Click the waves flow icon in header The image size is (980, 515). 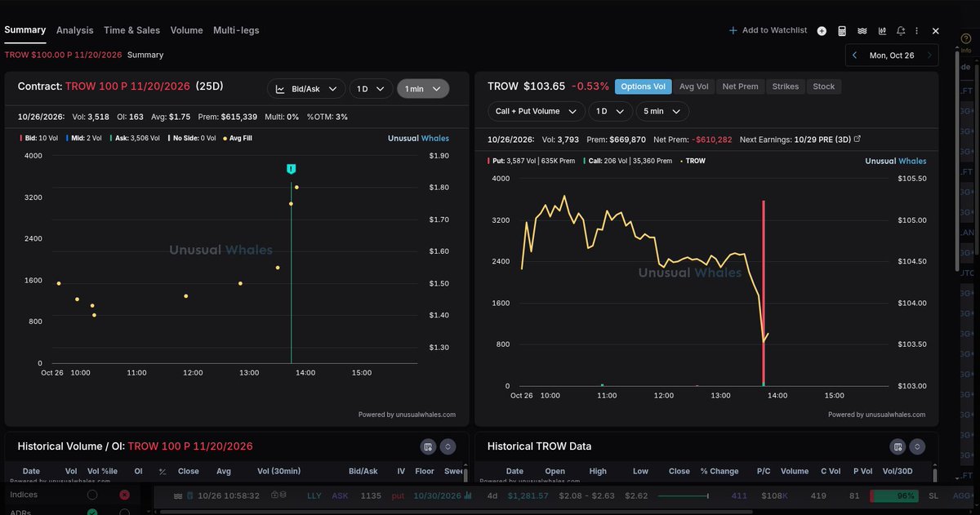862,31
